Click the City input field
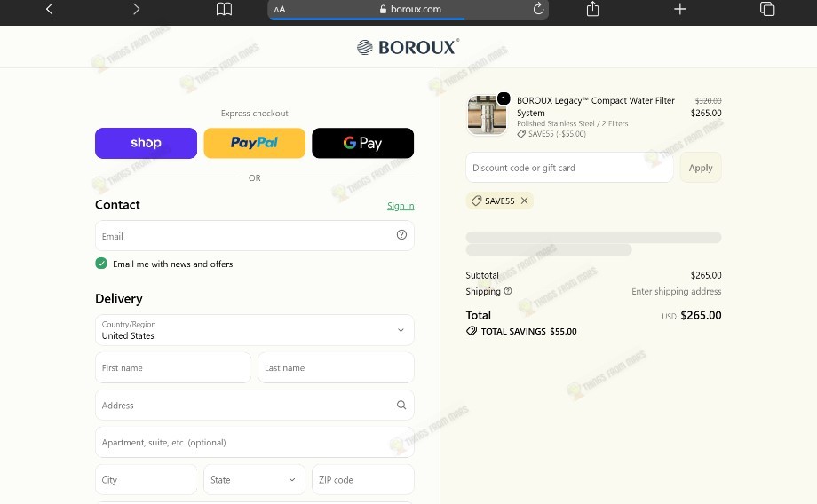Screen dimensions: 817x504 (x=146, y=479)
